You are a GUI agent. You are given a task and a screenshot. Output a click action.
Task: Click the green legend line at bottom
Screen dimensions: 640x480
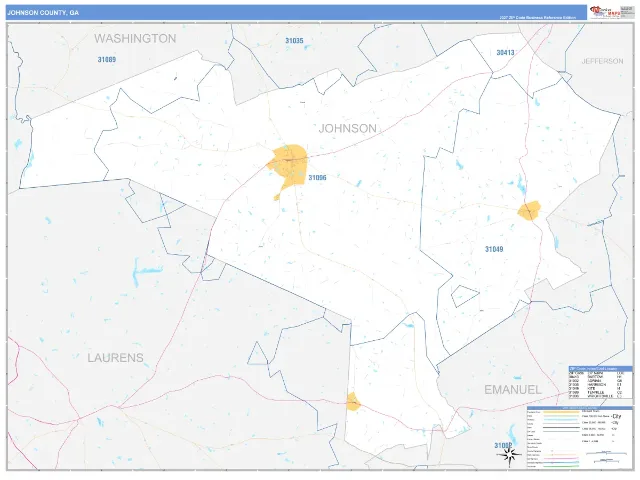(561, 466)
